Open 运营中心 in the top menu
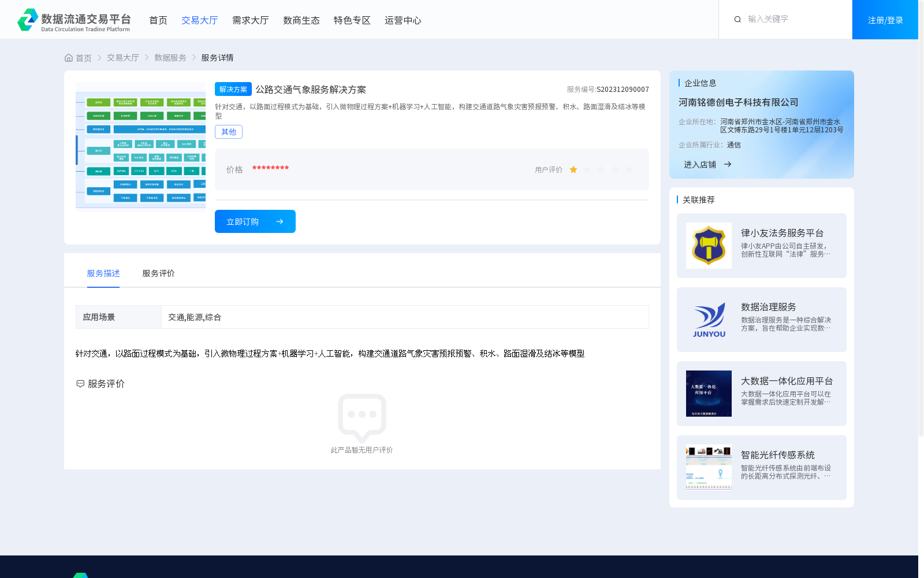This screenshot has height=578, width=924. pos(403,20)
